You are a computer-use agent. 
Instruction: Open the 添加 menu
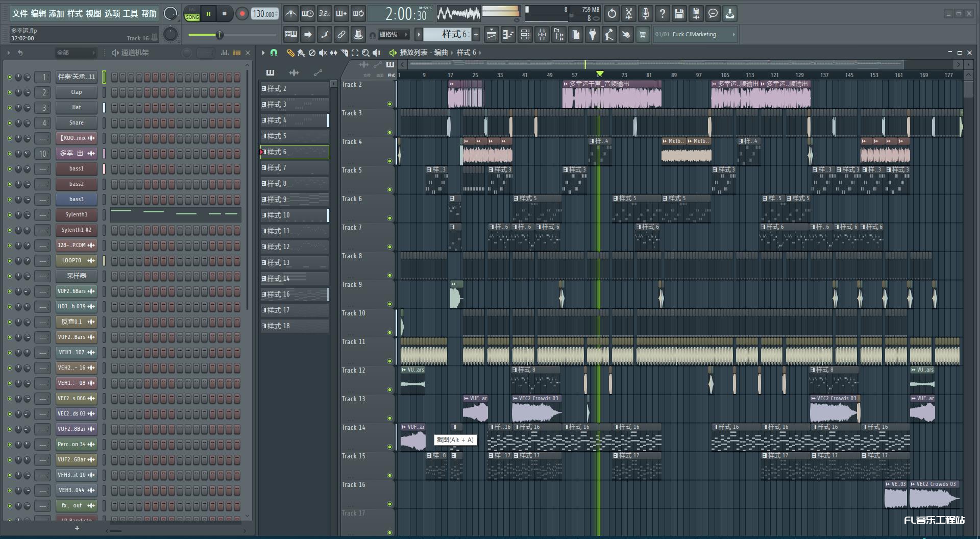tap(57, 14)
